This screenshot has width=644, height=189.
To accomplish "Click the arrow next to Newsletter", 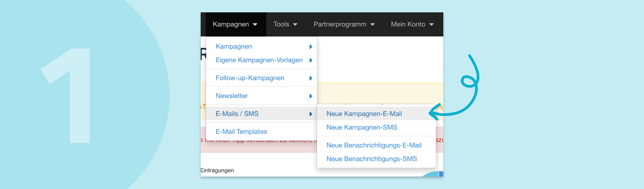I will point(311,96).
